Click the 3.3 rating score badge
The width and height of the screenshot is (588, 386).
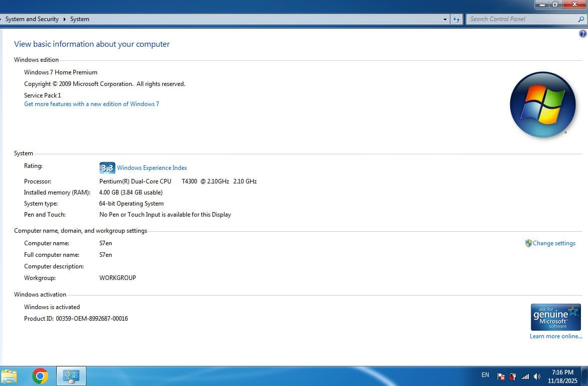click(x=107, y=168)
